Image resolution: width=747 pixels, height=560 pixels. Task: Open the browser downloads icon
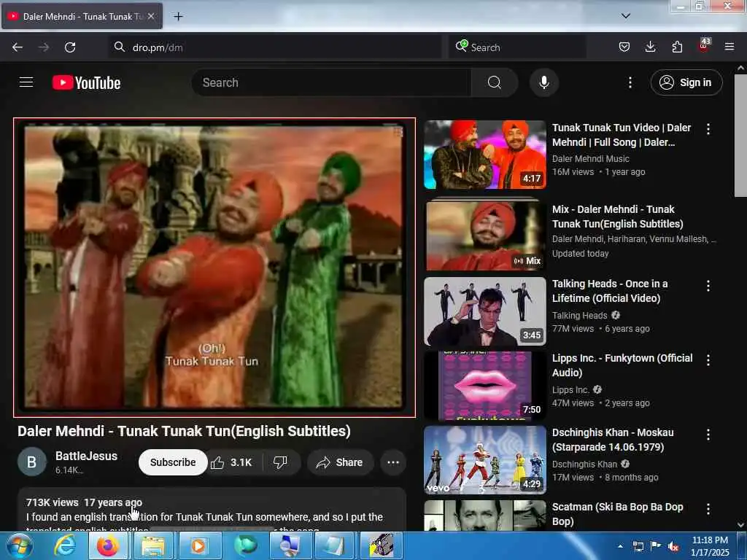650,47
